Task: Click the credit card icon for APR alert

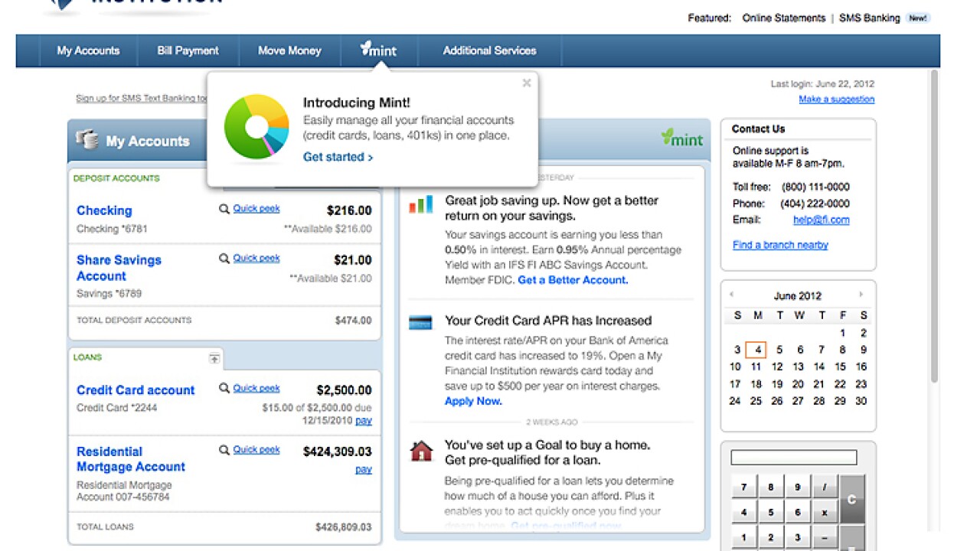Action: pos(420,323)
